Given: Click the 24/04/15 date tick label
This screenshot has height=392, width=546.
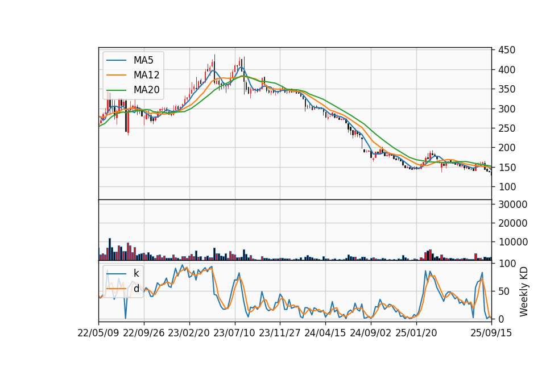Looking at the screenshot, I should point(325,333).
